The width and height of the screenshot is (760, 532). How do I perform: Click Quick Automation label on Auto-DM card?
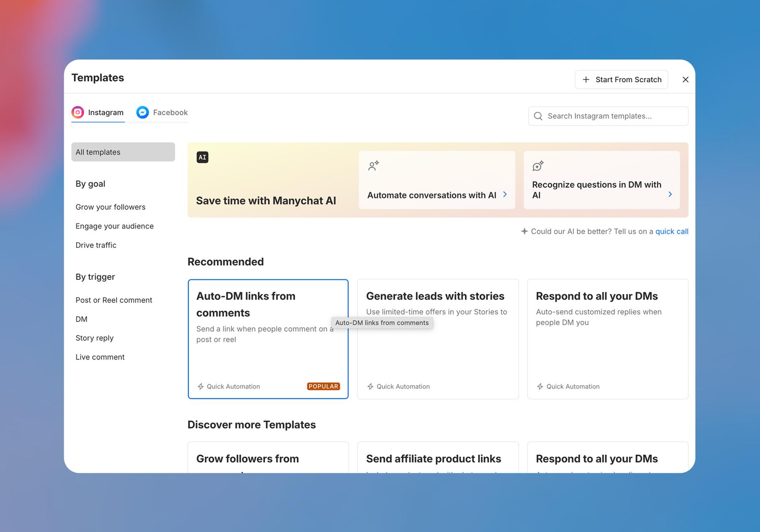coord(233,386)
